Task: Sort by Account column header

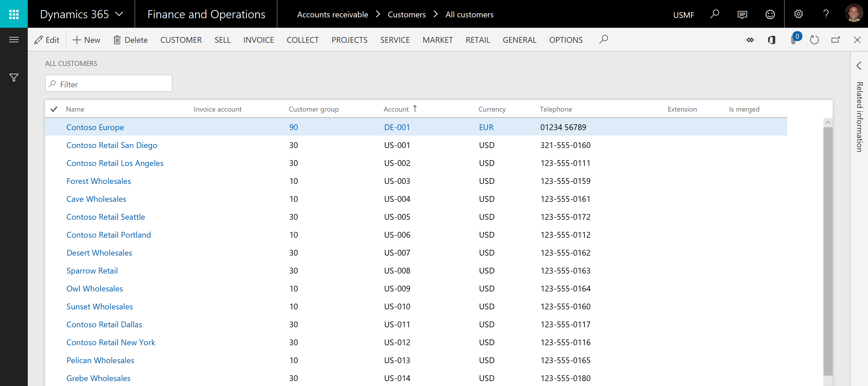Action: [x=397, y=109]
